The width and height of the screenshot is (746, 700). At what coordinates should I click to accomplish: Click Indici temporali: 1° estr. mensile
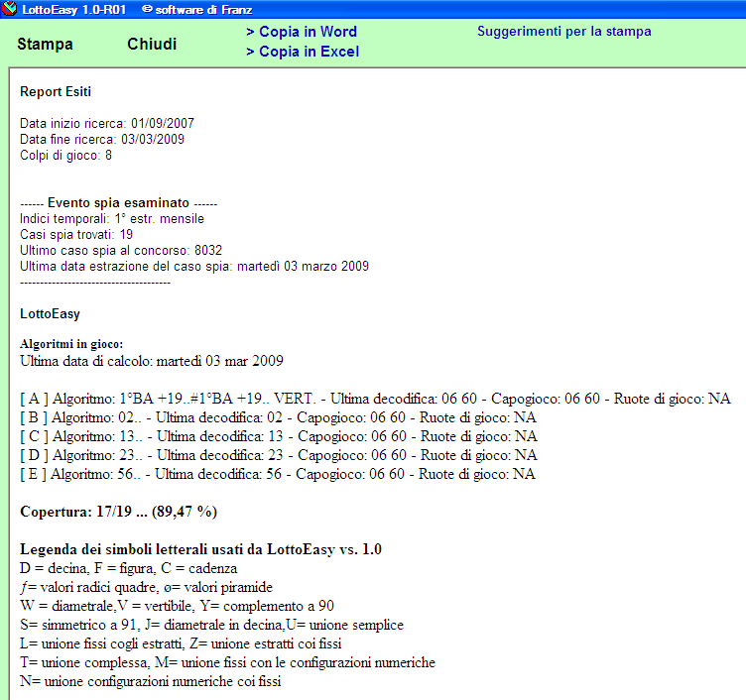coord(112,219)
